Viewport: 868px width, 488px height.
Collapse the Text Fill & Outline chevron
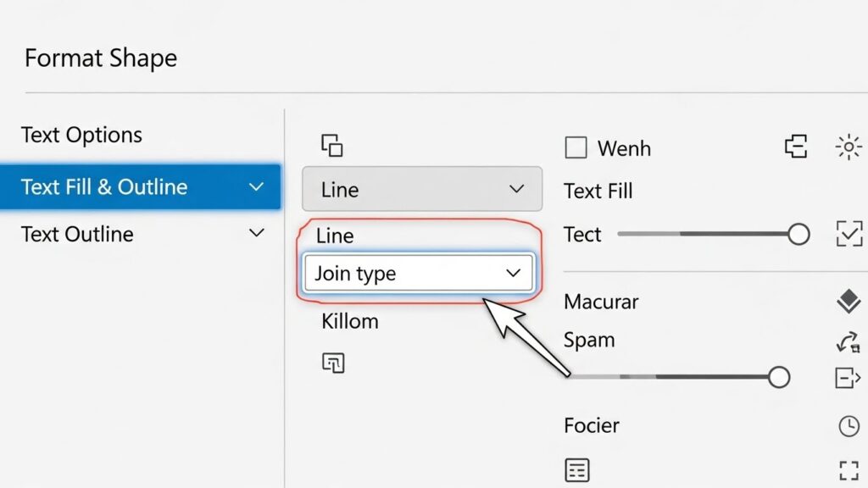(256, 187)
